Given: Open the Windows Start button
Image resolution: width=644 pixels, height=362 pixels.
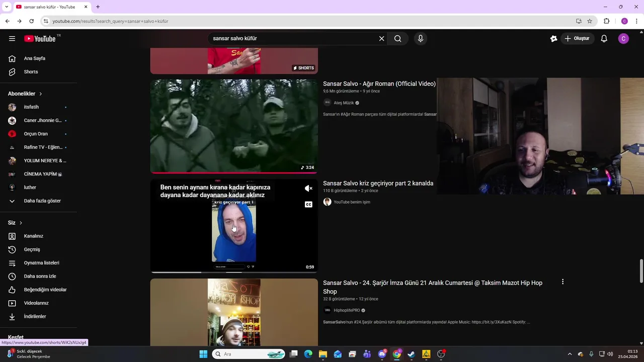Looking at the screenshot, I should [203, 354].
